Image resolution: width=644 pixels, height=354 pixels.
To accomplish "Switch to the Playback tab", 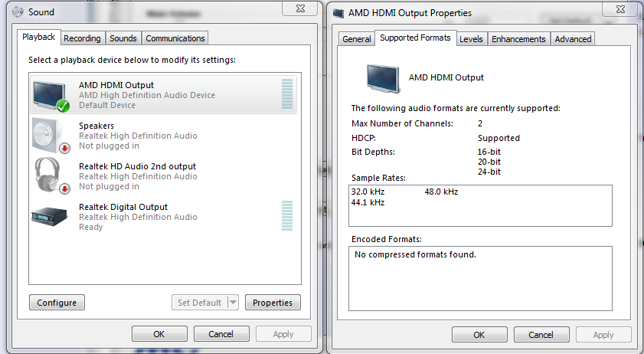I will point(38,37).
